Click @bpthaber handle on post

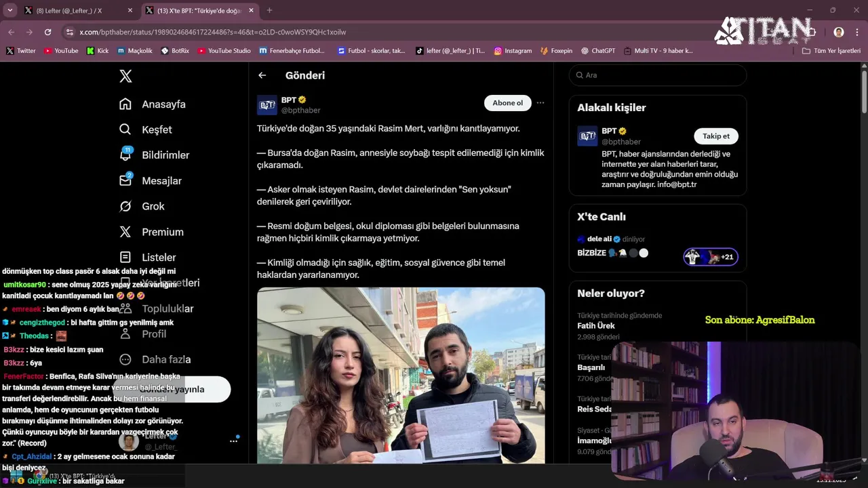click(x=300, y=110)
